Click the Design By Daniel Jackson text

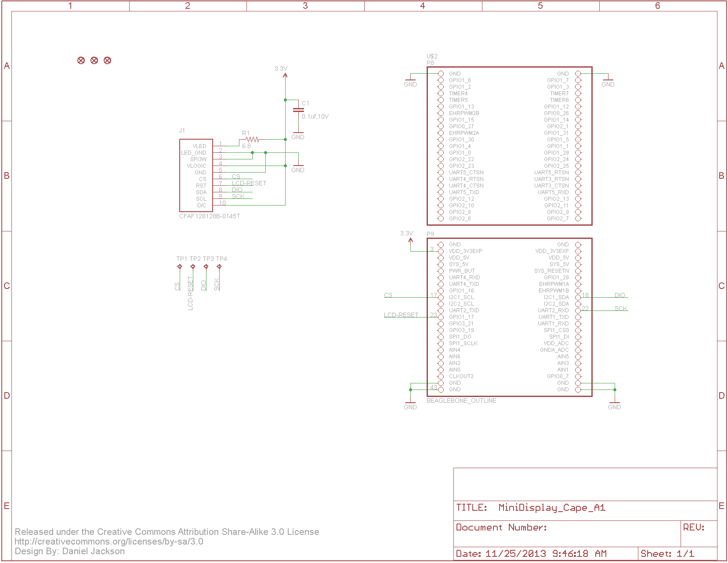(x=70, y=551)
